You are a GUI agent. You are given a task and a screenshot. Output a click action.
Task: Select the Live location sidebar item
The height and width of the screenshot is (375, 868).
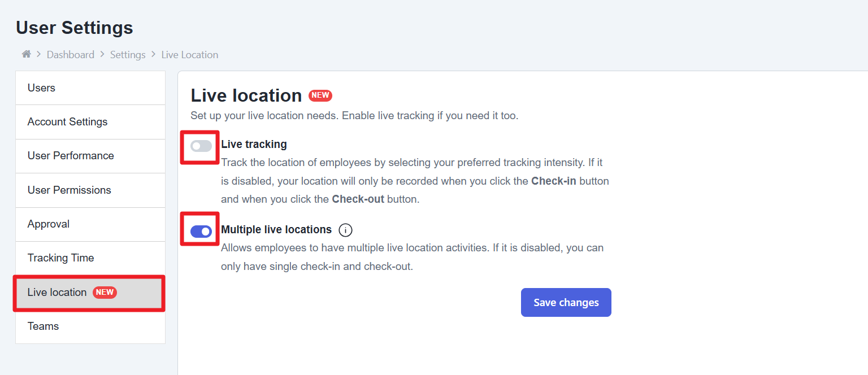coord(57,293)
